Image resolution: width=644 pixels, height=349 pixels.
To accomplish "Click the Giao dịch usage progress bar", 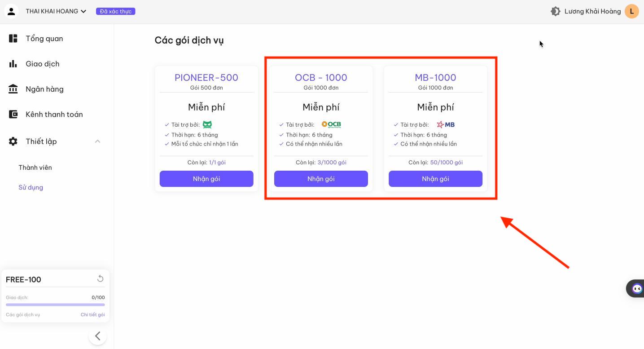I will (55, 305).
